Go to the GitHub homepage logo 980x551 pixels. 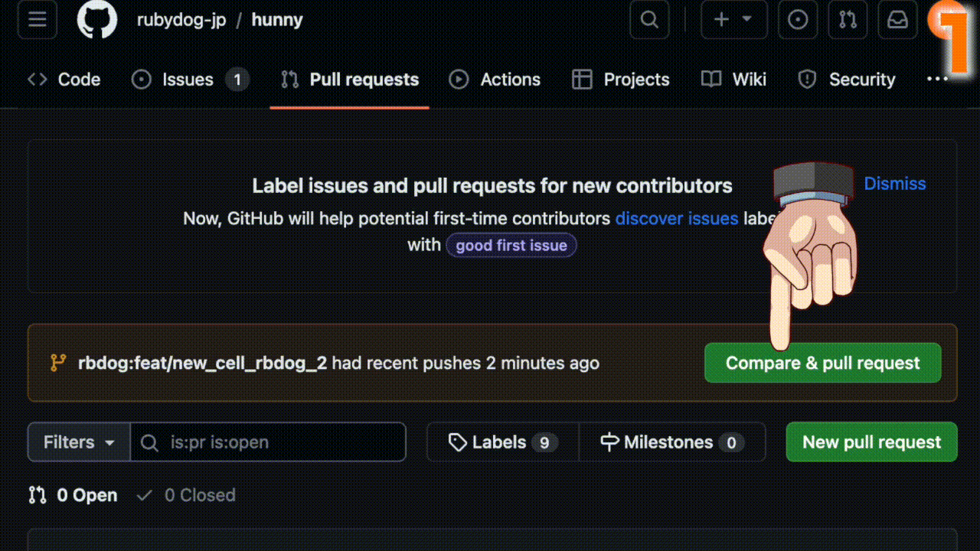click(x=96, y=20)
